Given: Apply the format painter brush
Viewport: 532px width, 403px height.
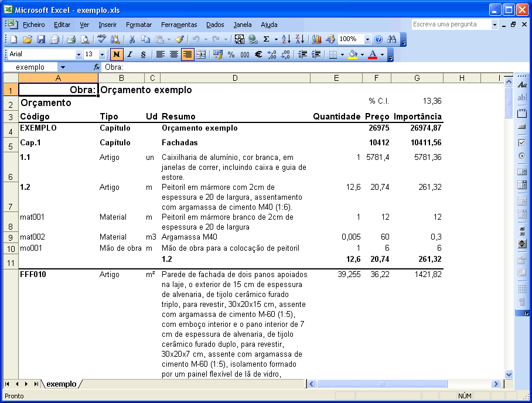Looking at the screenshot, I should point(179,39).
